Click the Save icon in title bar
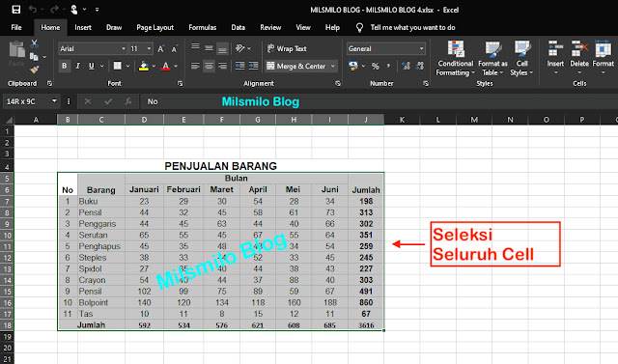The image size is (618, 364). coord(16,10)
